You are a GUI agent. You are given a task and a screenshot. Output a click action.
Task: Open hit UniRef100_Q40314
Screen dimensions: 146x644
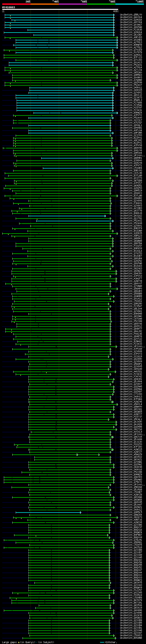tap(131, 17)
